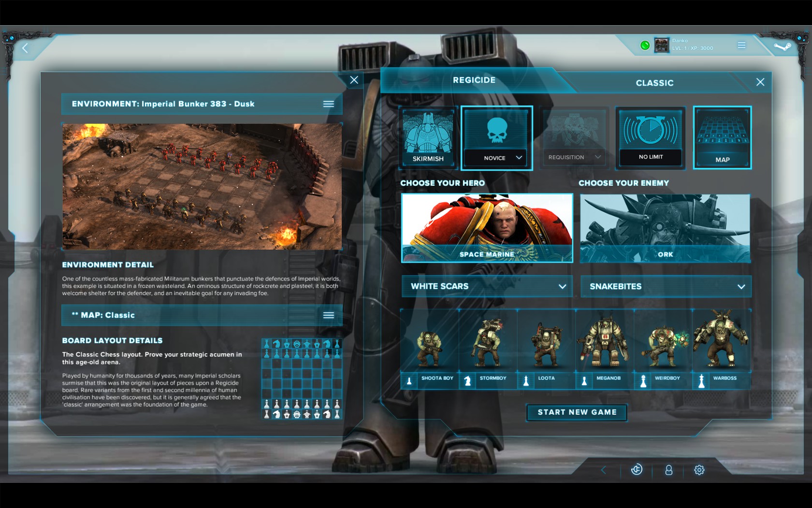The height and width of the screenshot is (508, 812).
Task: Expand the White Scars chapter dropdown
Action: [x=487, y=286]
